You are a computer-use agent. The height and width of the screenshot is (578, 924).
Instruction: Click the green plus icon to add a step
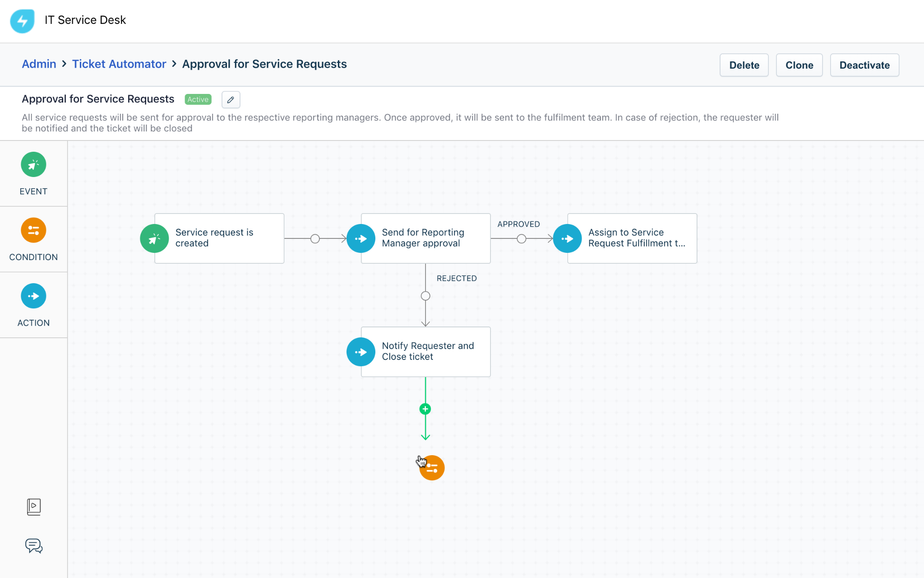[x=425, y=408]
